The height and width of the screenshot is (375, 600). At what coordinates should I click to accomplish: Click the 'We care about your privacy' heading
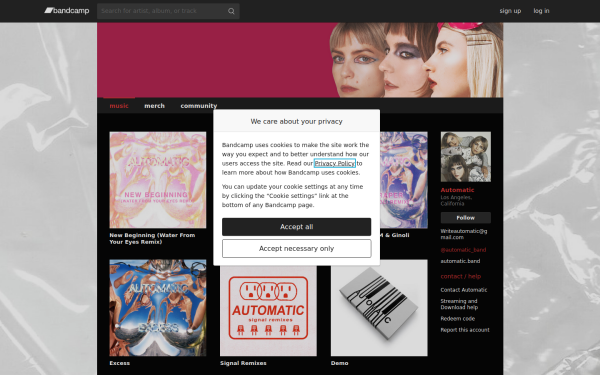click(297, 121)
